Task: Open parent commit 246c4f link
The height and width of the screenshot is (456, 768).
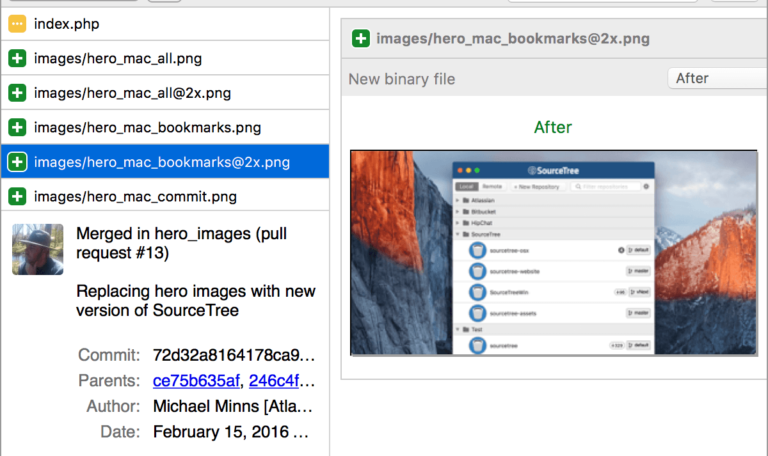Action: (x=274, y=381)
